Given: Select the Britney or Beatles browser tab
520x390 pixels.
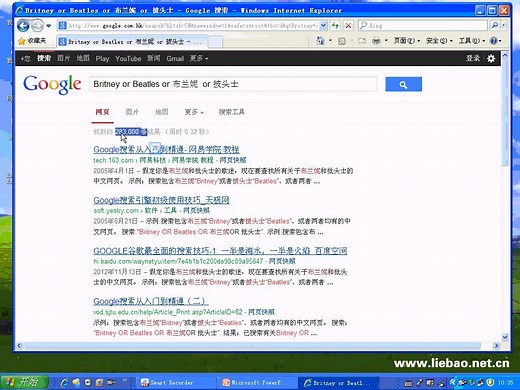Looking at the screenshot, I should click(x=131, y=42).
